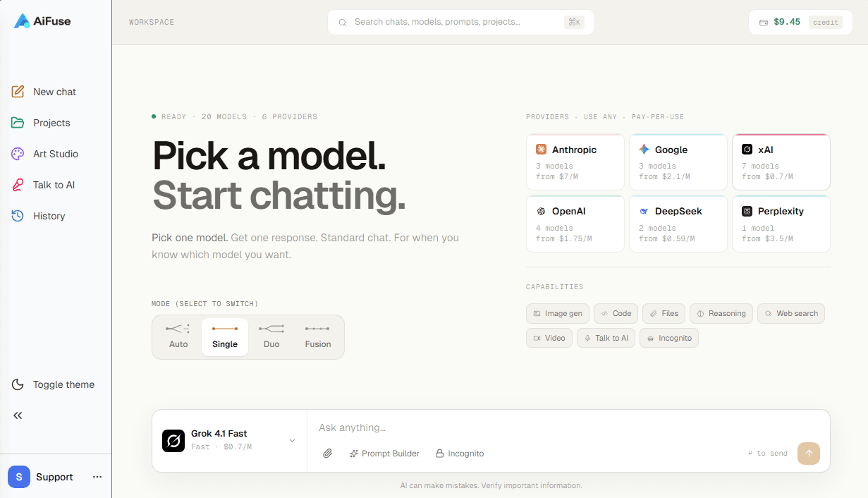
Task: Click the paperclip attach file icon
Action: click(328, 454)
